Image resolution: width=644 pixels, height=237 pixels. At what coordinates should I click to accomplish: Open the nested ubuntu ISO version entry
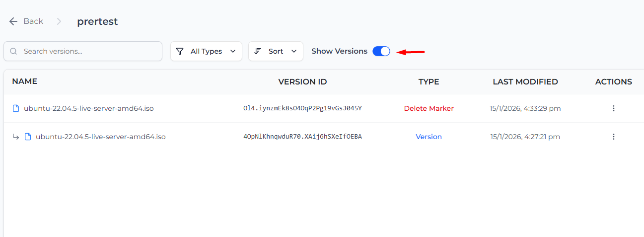[x=101, y=137]
